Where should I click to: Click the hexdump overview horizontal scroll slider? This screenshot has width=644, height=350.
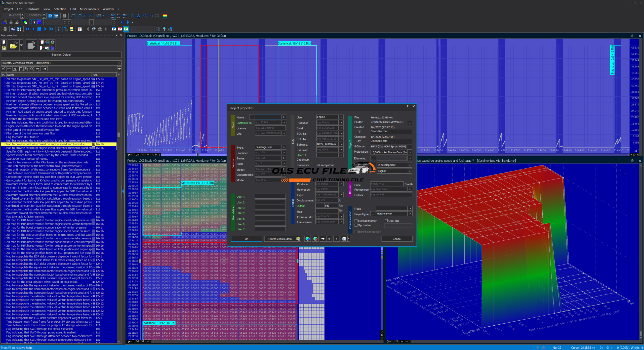tap(197, 155)
